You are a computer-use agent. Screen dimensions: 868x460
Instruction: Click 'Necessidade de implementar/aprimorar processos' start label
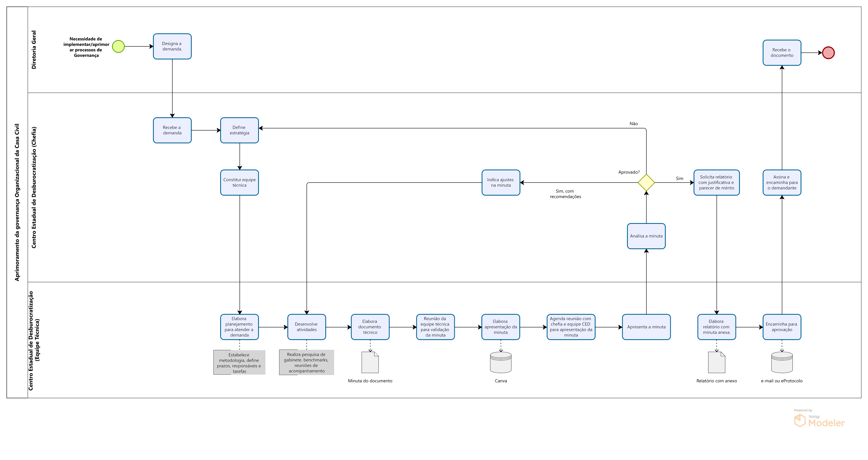[86, 47]
